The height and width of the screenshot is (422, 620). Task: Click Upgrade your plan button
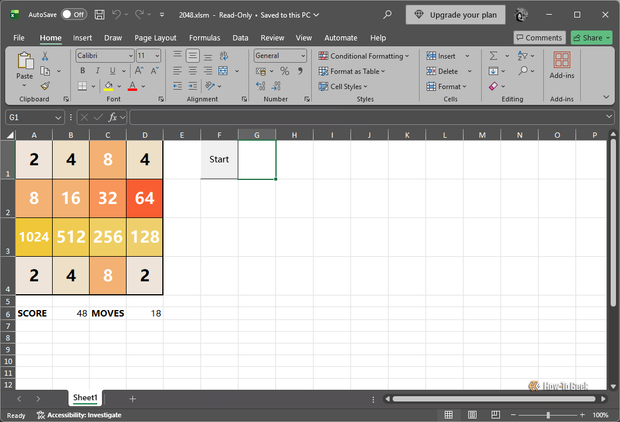(x=456, y=15)
